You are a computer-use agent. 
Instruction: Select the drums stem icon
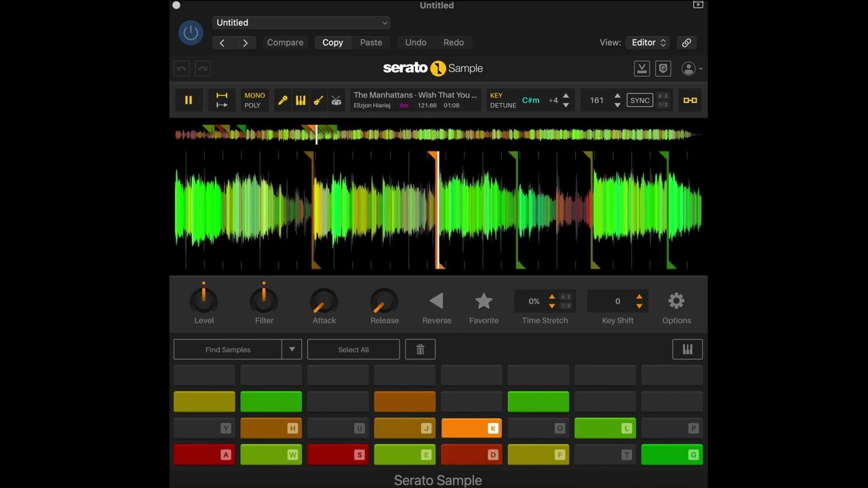336,100
